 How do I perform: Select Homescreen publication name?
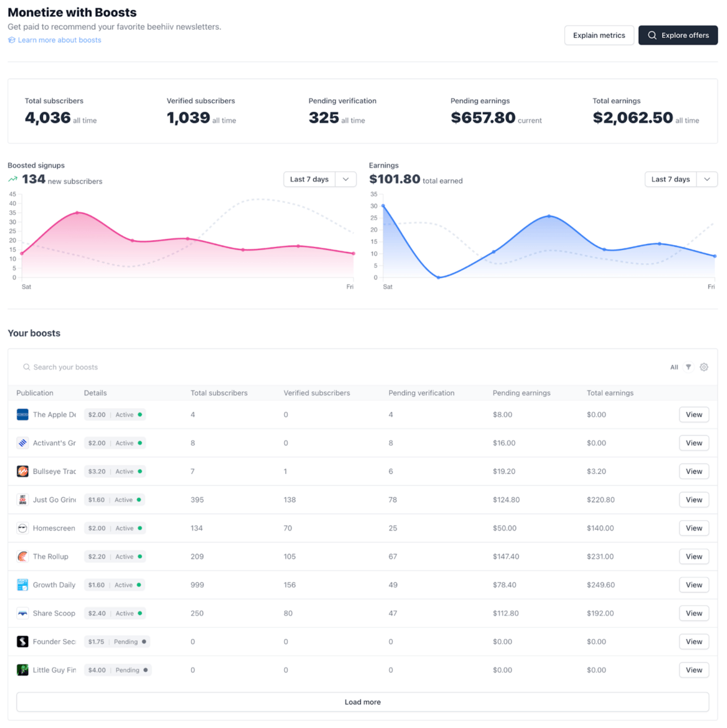point(54,528)
